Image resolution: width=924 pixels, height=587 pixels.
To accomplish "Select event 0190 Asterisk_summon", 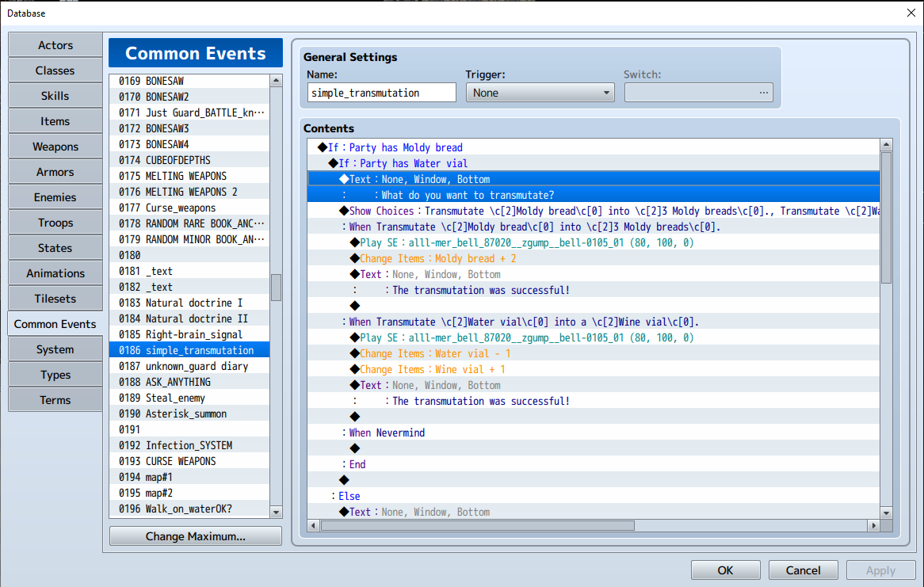I will (189, 414).
